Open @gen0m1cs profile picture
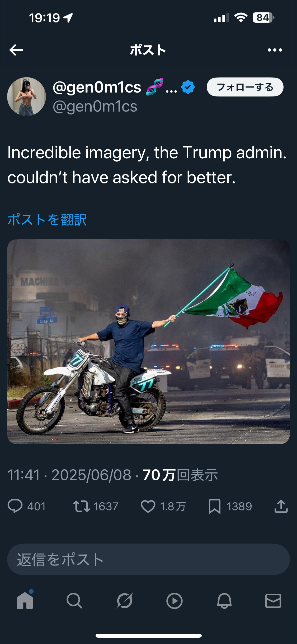The height and width of the screenshot is (644, 297). point(26,96)
